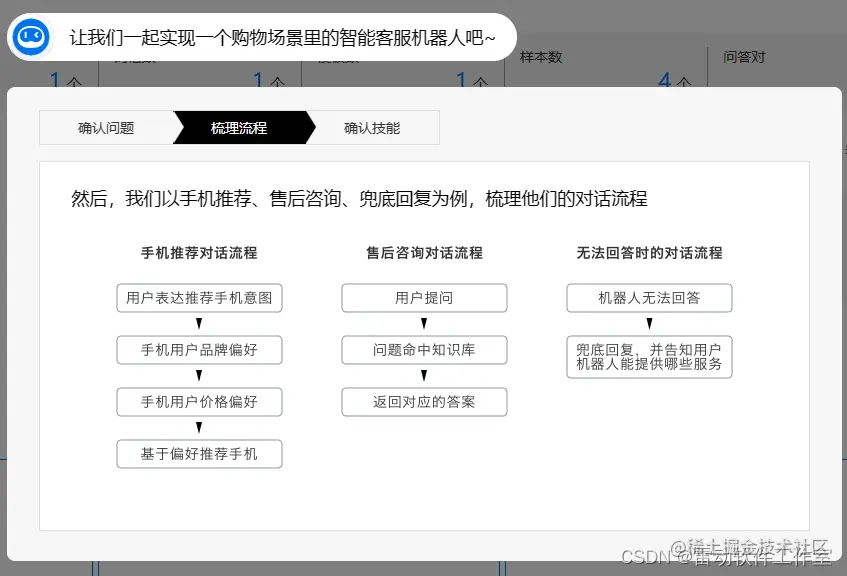Click the 手机用户品牌偏好 node
The image size is (847, 576).
click(199, 350)
